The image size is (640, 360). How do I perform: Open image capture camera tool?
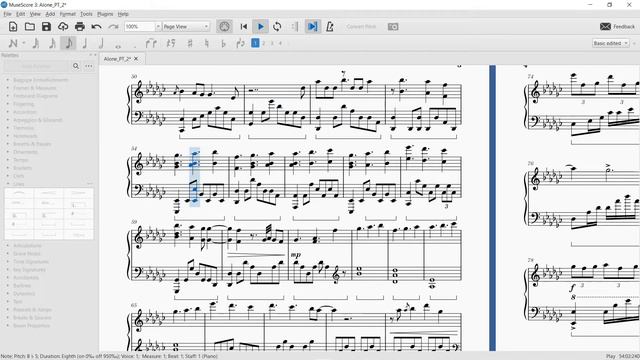click(393, 27)
